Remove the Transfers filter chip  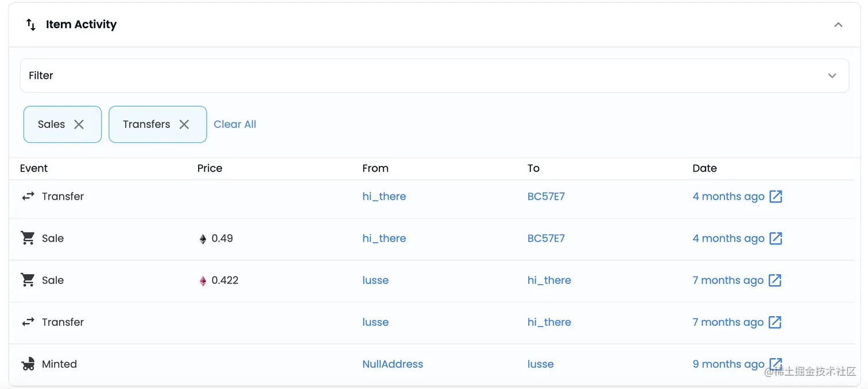[184, 125]
